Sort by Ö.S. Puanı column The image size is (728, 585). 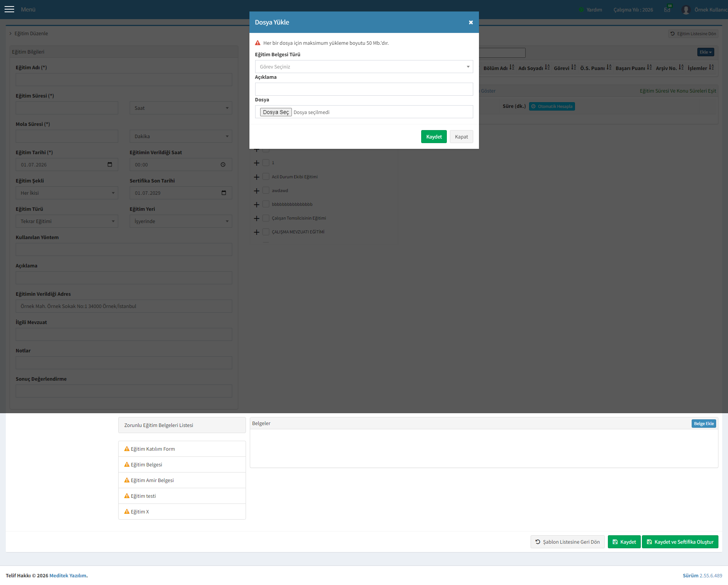609,67
